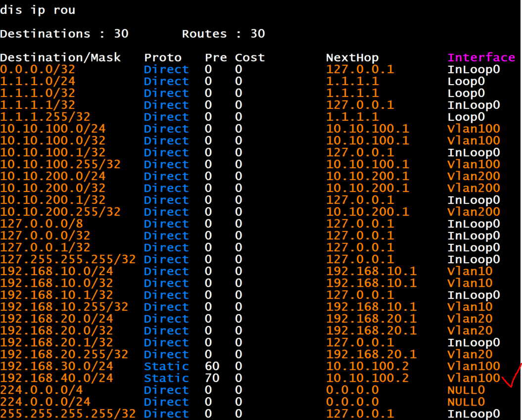This screenshot has width=522, height=420.
Task: Select destination 192.168.10.0/24
Action: (56, 271)
